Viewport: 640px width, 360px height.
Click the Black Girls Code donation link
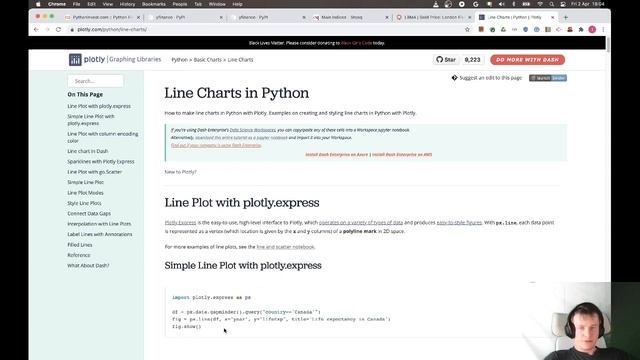click(356, 43)
